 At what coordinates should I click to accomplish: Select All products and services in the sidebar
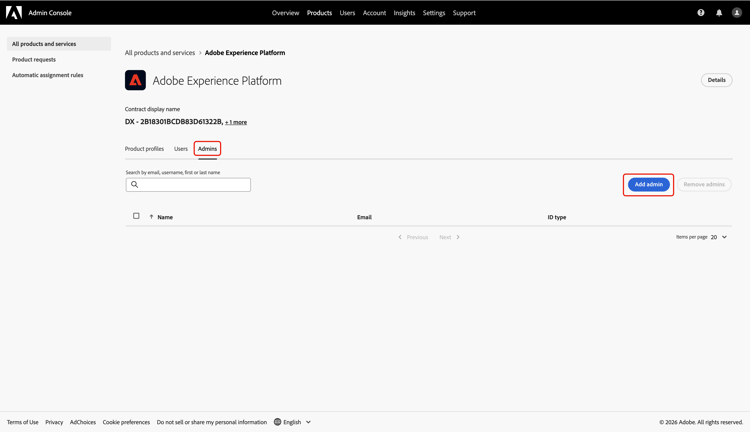pyautogui.click(x=59, y=44)
